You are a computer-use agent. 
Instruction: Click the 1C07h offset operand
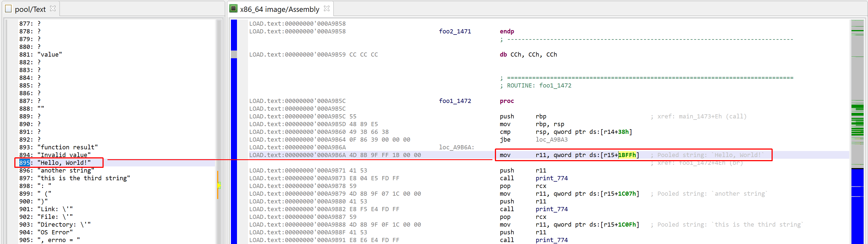[x=627, y=194]
